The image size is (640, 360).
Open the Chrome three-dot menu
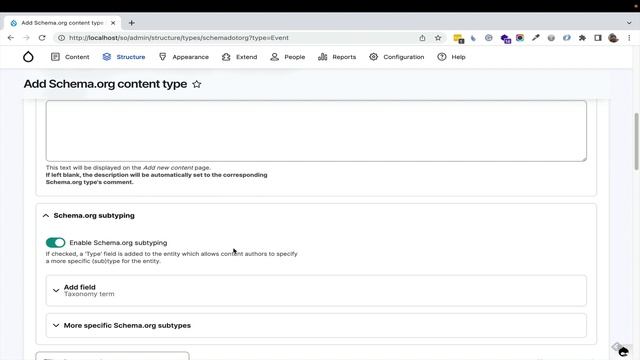point(629,38)
